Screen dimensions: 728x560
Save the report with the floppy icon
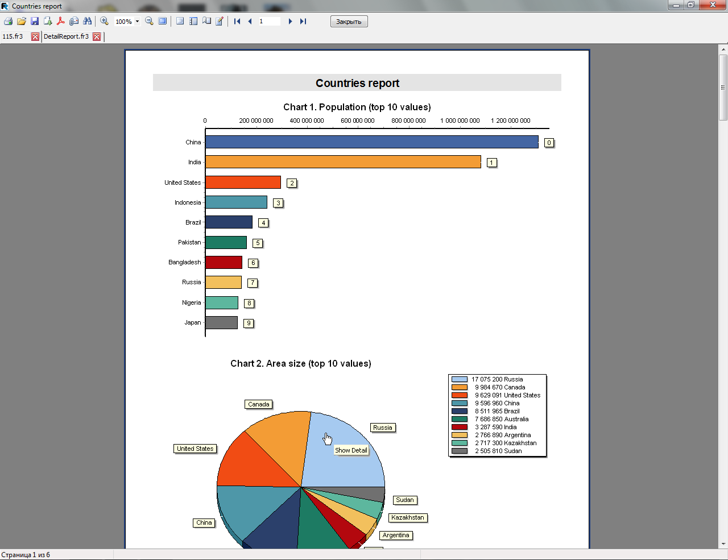tap(35, 21)
